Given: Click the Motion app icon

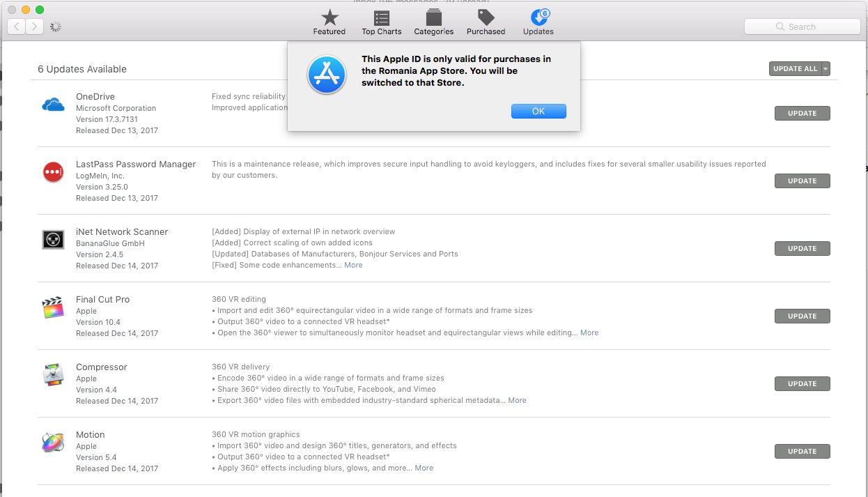Looking at the screenshot, I should (53, 443).
